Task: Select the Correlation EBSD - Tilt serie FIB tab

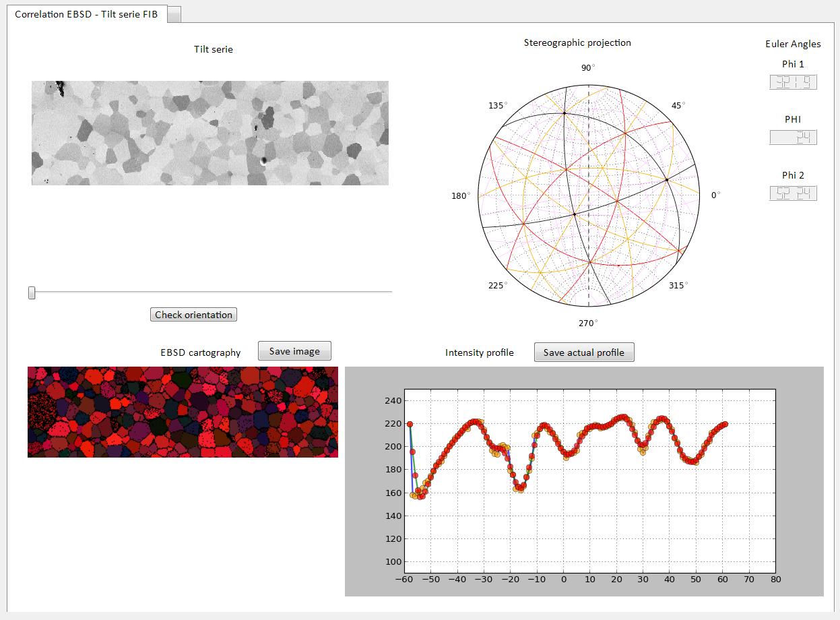Action: (x=86, y=14)
